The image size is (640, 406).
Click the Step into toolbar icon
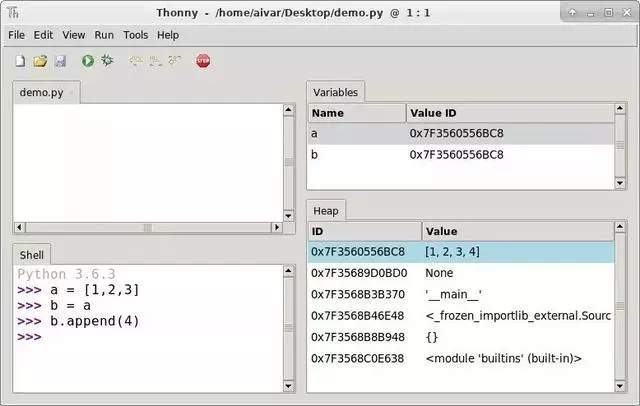click(155, 61)
